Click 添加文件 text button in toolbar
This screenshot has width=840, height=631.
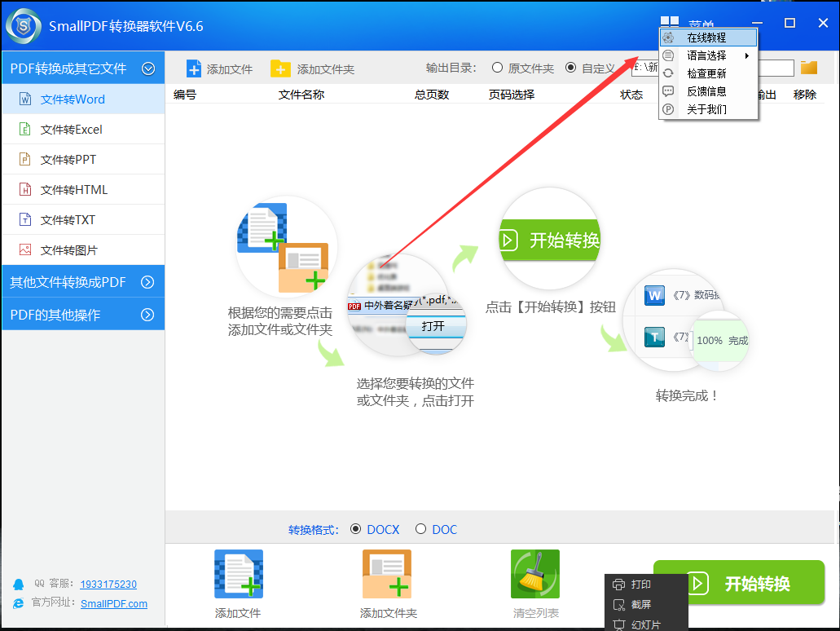[230, 69]
